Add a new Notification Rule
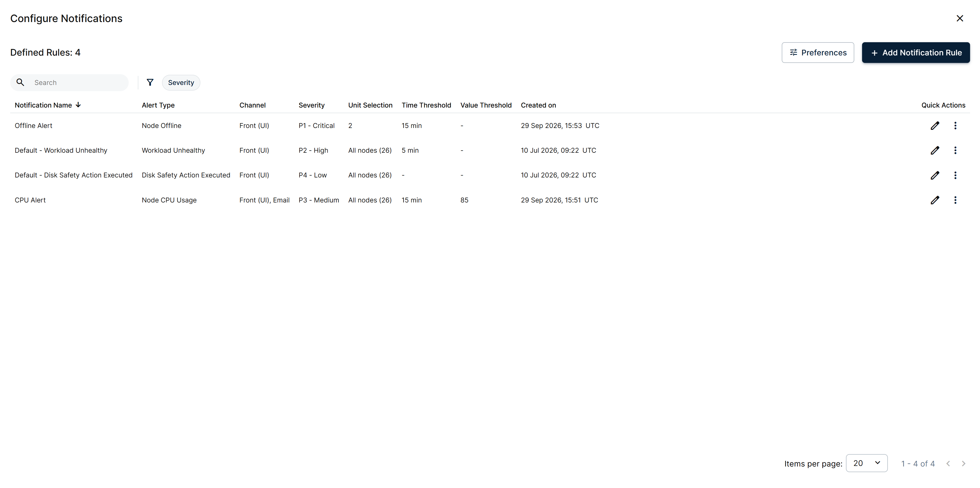The image size is (980, 488). tap(916, 52)
